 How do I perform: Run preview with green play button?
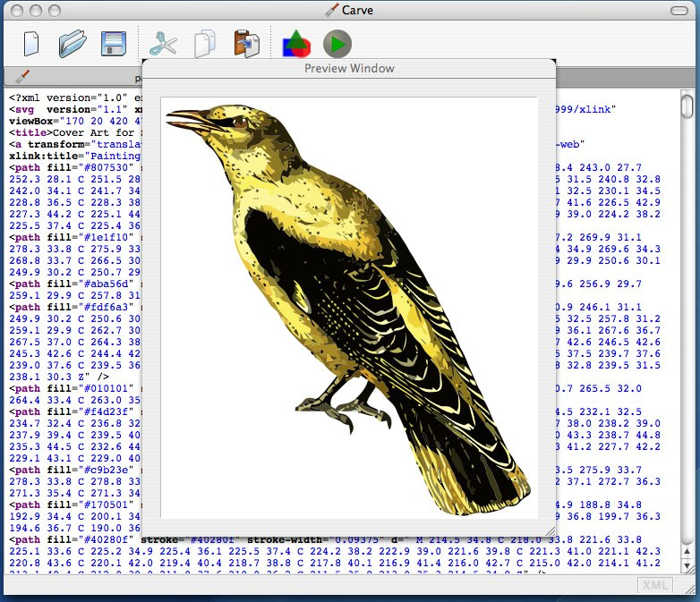pos(337,44)
